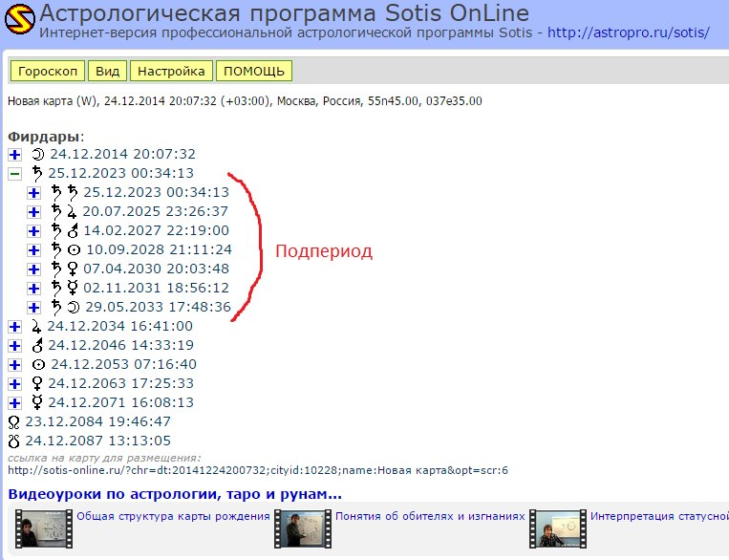This screenshot has width=729, height=560.
Task: Expand Saturn-Mercury subperiod 02.11.2031
Action: pyautogui.click(x=33, y=289)
